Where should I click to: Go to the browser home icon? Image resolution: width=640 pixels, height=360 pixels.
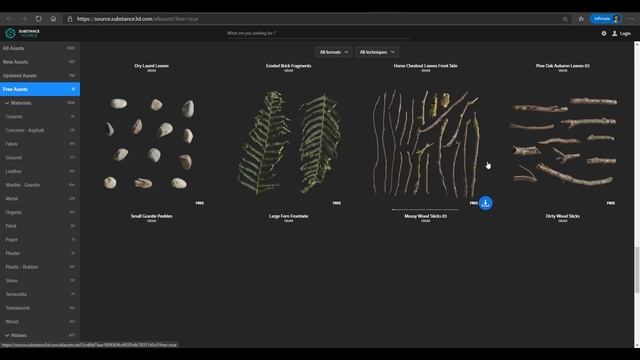point(53,19)
